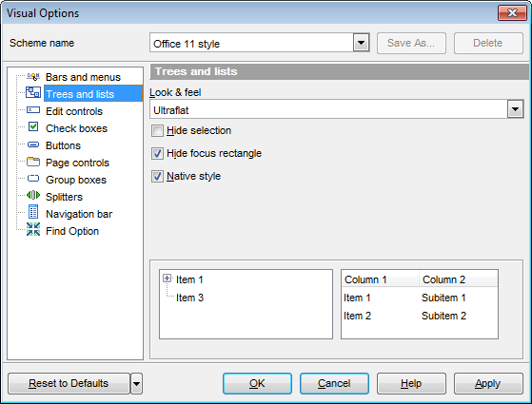Click the Buttons category icon
The height and width of the screenshot is (404, 532).
click(x=33, y=145)
